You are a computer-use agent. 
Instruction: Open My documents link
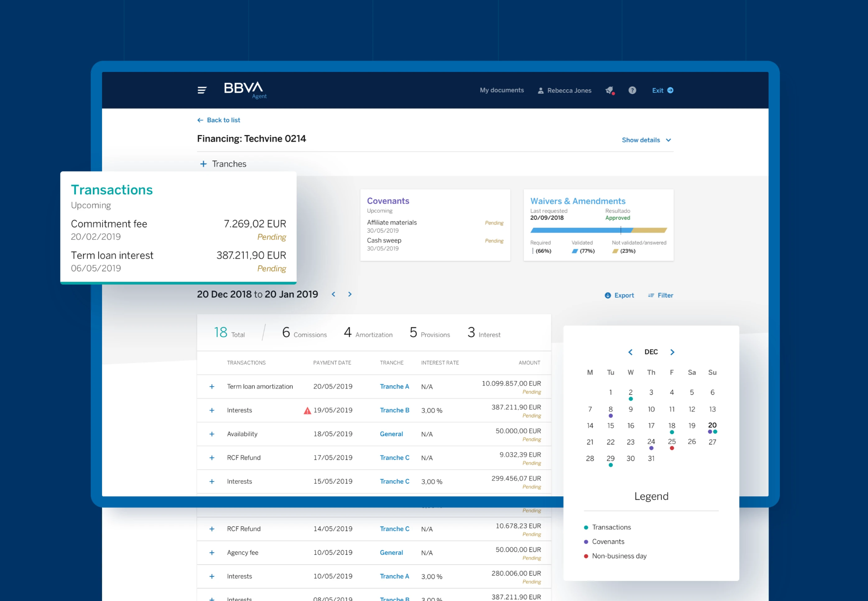pyautogui.click(x=502, y=90)
